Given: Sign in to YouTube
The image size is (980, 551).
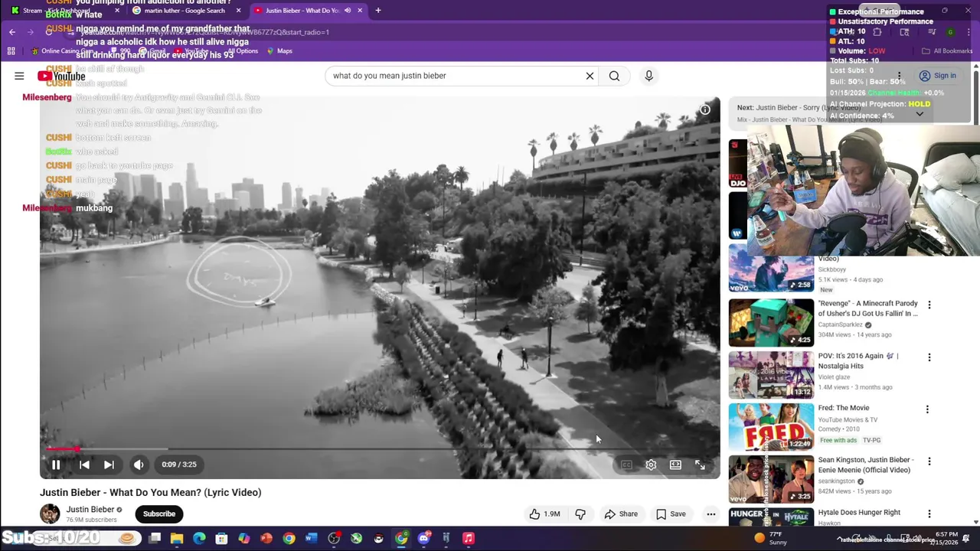Looking at the screenshot, I should click(938, 76).
